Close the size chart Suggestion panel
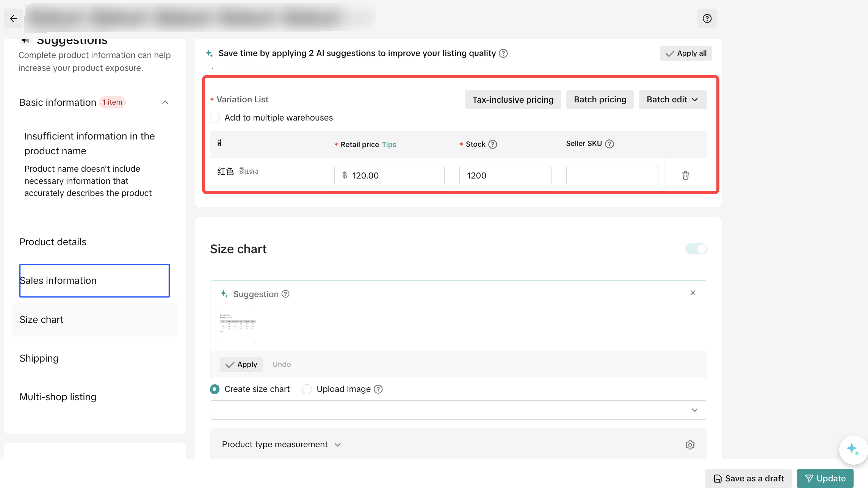Image resolution: width=868 pixels, height=495 pixels. click(x=693, y=293)
